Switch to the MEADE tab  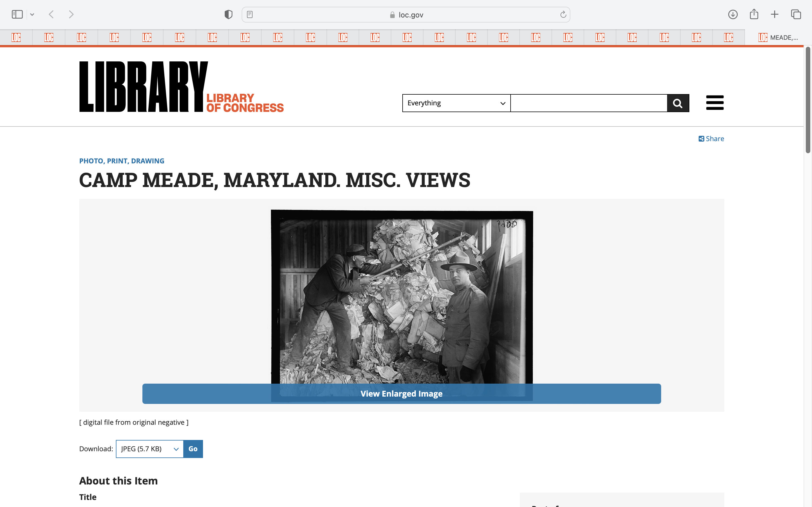click(778, 37)
